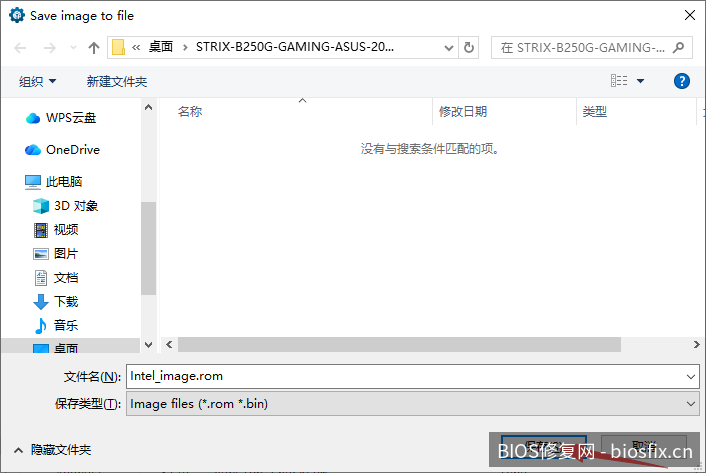Click the up-directory arrow icon
Viewport: 706px width, 473px height.
[94, 47]
